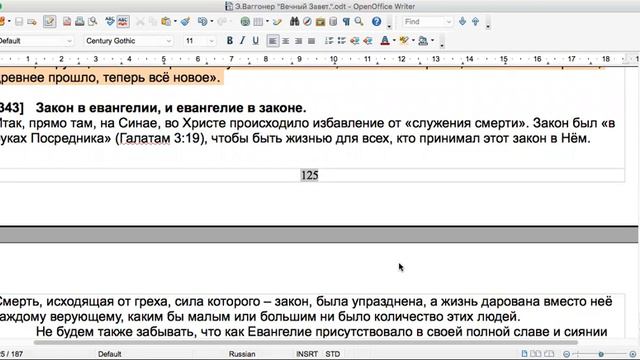Click the Undo icon
The width and height of the screenshot is (640, 360).
pos(202,22)
